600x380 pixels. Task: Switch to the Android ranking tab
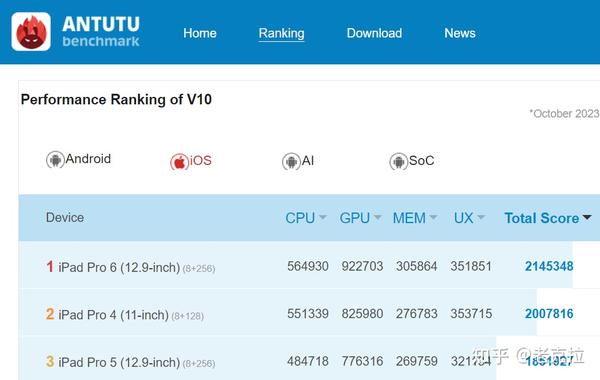[x=78, y=160]
